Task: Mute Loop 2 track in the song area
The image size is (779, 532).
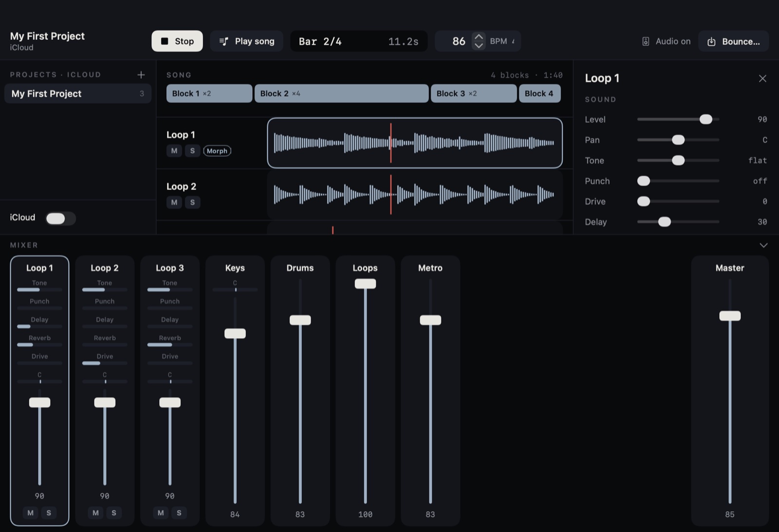Action: coord(174,202)
